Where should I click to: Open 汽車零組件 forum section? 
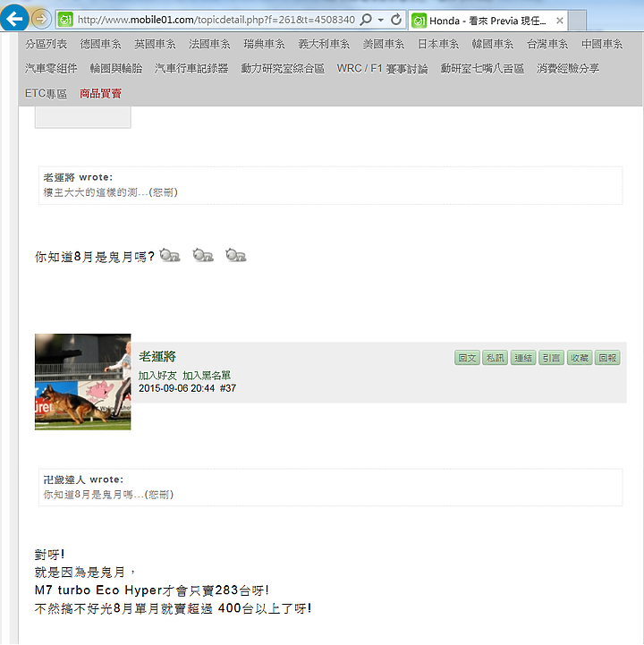[51, 68]
